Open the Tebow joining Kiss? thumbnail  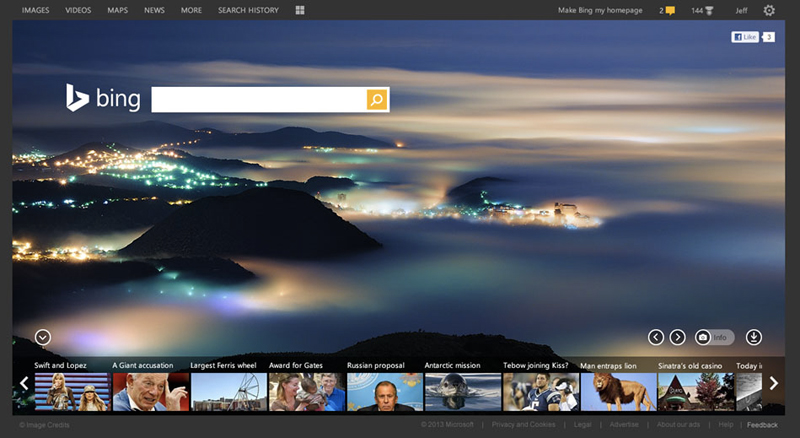coord(541,392)
